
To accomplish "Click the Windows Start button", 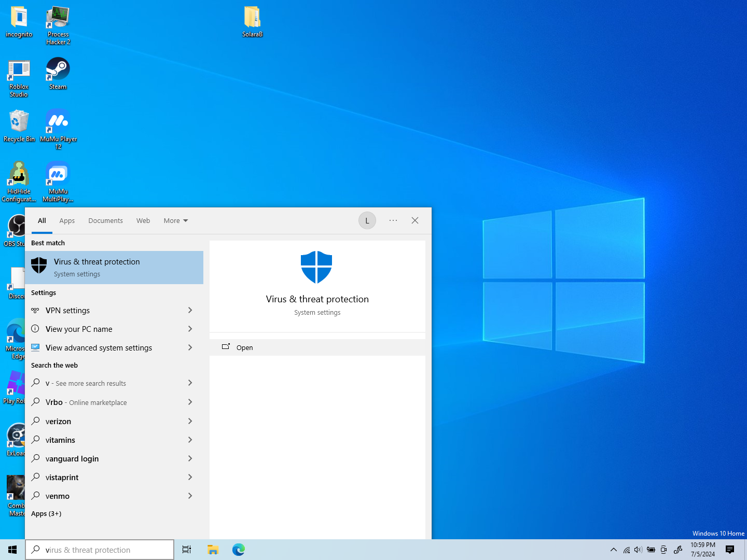I will coord(12,550).
